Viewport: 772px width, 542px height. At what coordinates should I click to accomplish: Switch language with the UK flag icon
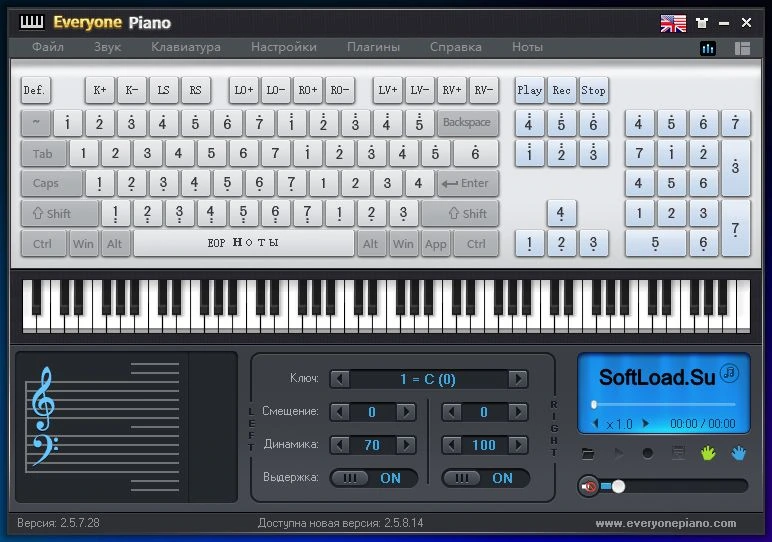(673, 23)
